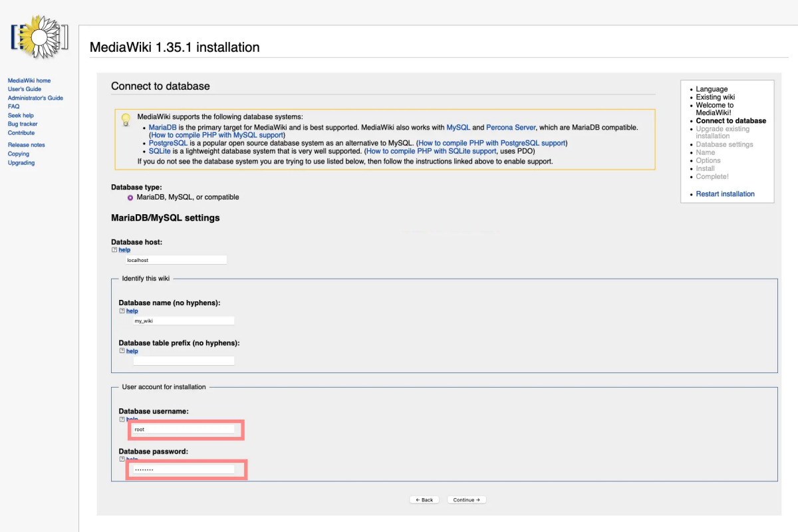Open Seek help sidebar link

21,116
